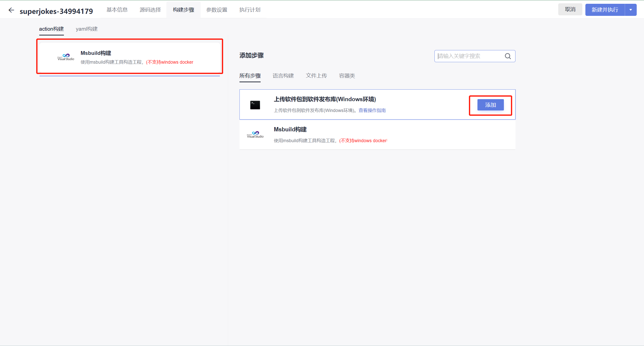The height and width of the screenshot is (346, 644).
Task: Open the 参数设置 tab
Action: tap(217, 10)
